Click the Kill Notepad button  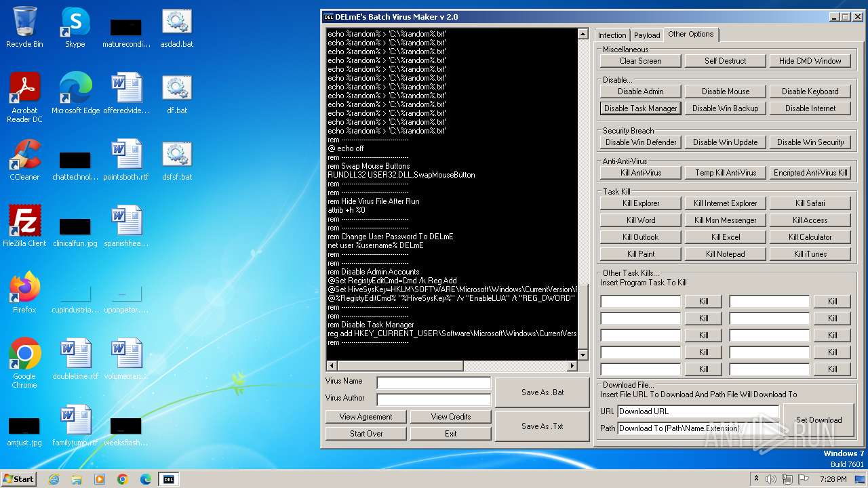pyautogui.click(x=725, y=254)
